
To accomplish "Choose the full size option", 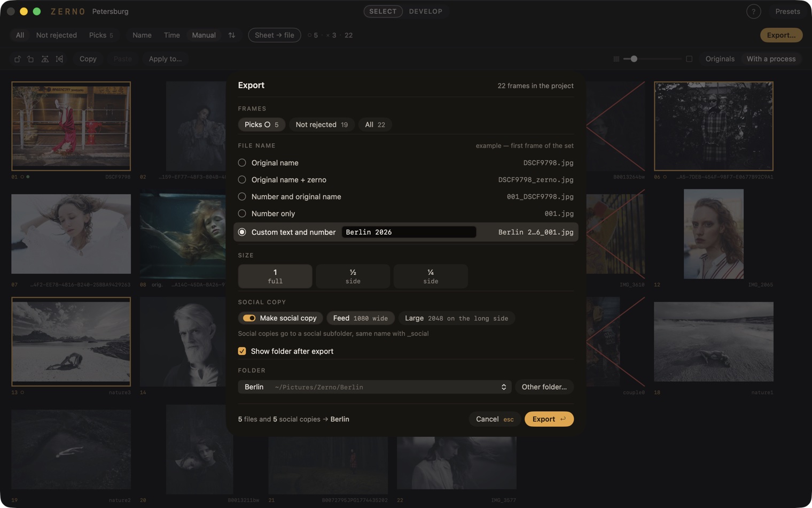I will [275, 276].
